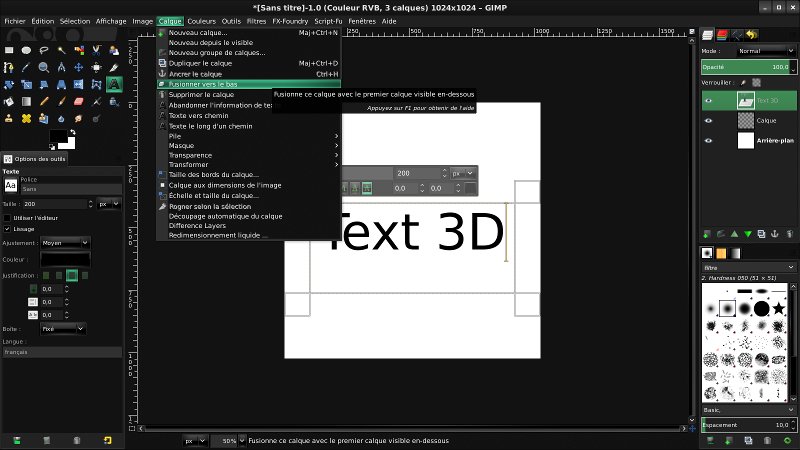The image size is (800, 450).
Task: Swap foreground and background colors
Action: tap(72, 132)
